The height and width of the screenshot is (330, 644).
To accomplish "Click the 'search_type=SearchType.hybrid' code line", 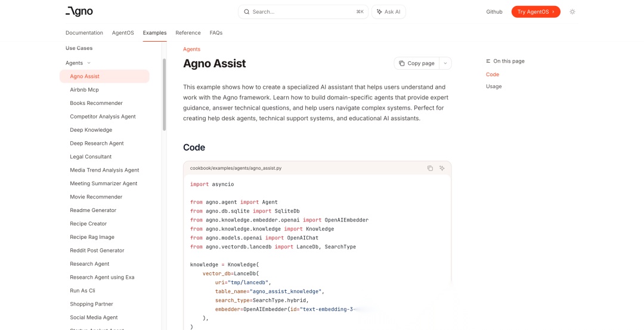I will [262, 300].
